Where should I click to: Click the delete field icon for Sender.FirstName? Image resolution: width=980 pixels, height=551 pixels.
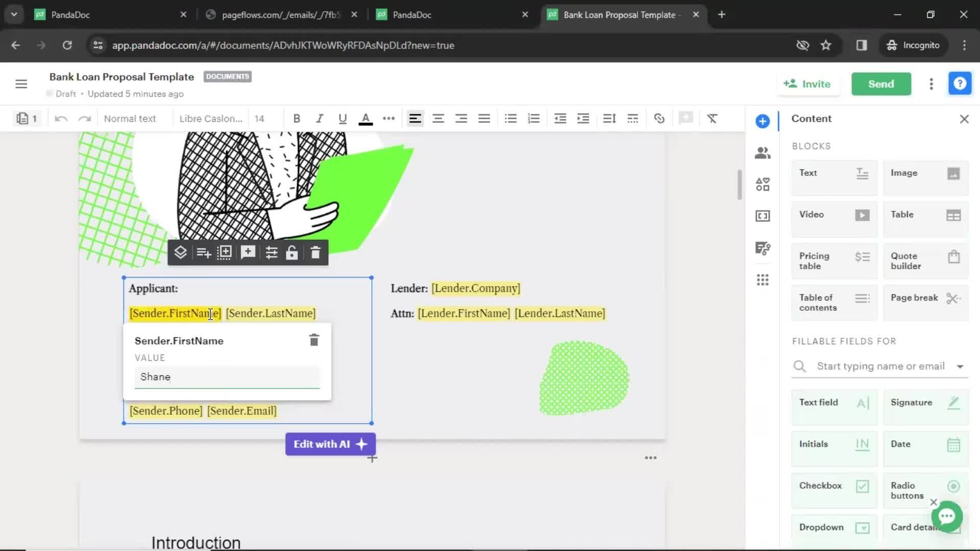pyautogui.click(x=313, y=340)
